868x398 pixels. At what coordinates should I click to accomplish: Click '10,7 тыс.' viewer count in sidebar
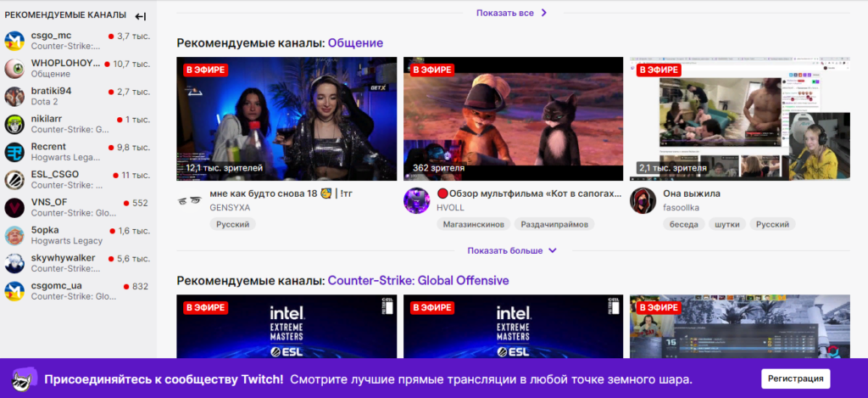tap(131, 64)
